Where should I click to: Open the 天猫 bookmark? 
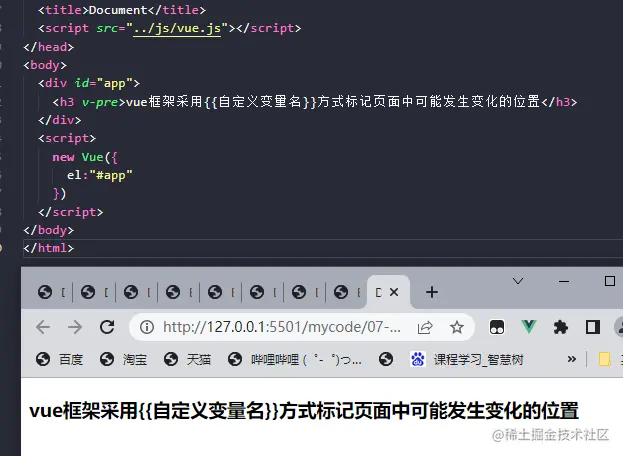187,359
